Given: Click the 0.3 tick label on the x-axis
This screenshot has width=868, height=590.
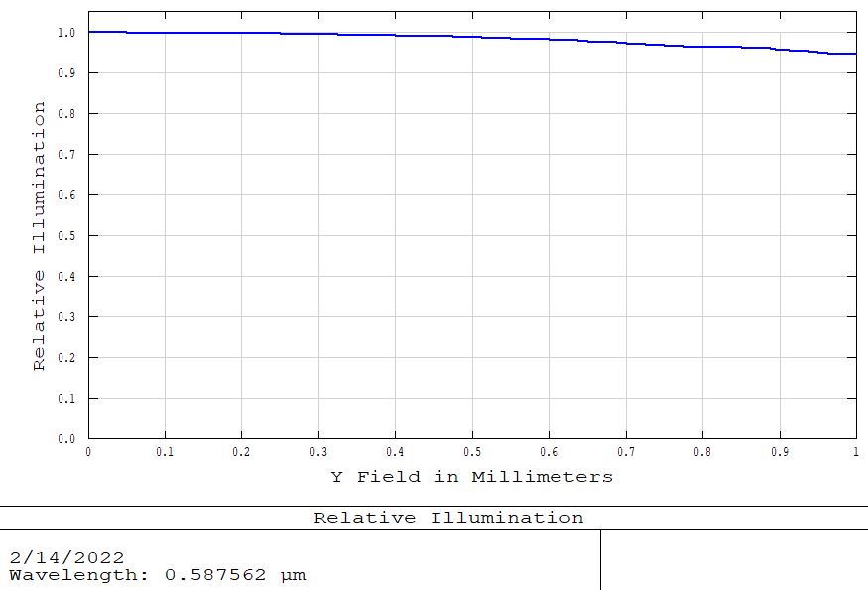Looking at the screenshot, I should click(x=318, y=452).
